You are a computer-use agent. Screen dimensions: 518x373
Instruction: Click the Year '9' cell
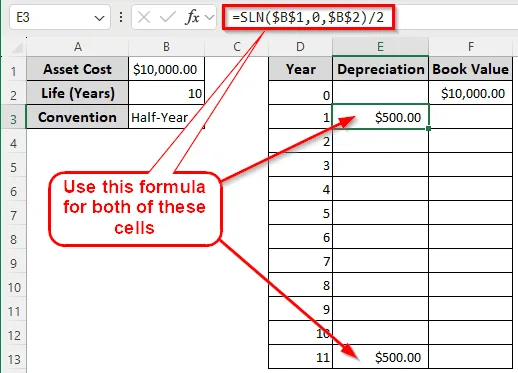pos(300,309)
